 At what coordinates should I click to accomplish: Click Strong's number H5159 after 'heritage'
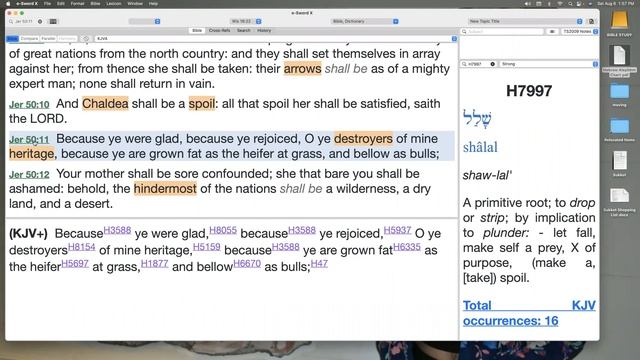tap(207, 247)
